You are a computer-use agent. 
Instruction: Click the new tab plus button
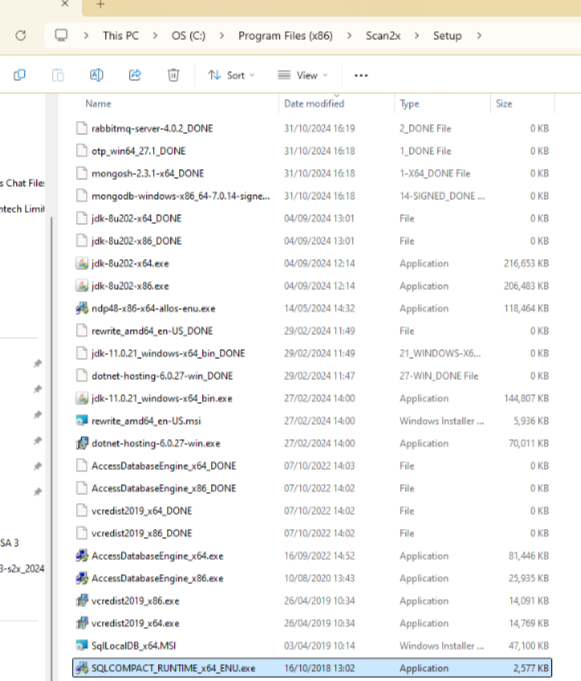tap(100, 4)
